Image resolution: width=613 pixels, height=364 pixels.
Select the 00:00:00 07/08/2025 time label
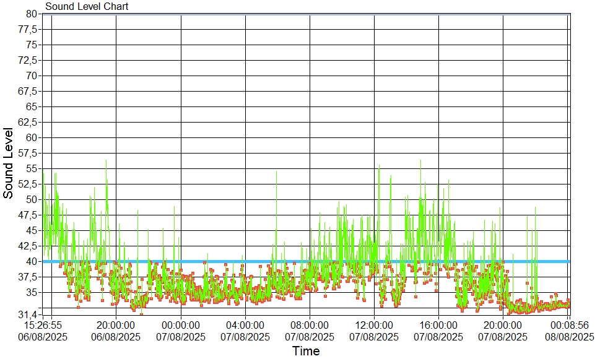180,324
